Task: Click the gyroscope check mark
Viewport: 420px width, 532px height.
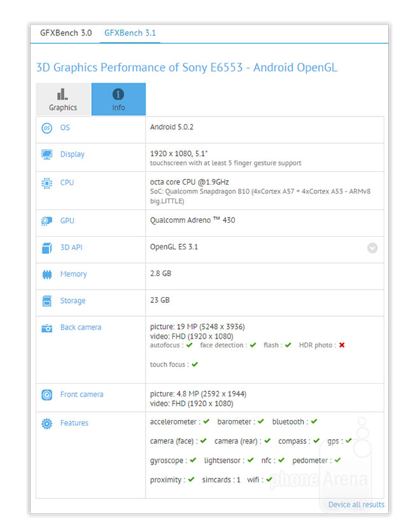Action: click(193, 460)
